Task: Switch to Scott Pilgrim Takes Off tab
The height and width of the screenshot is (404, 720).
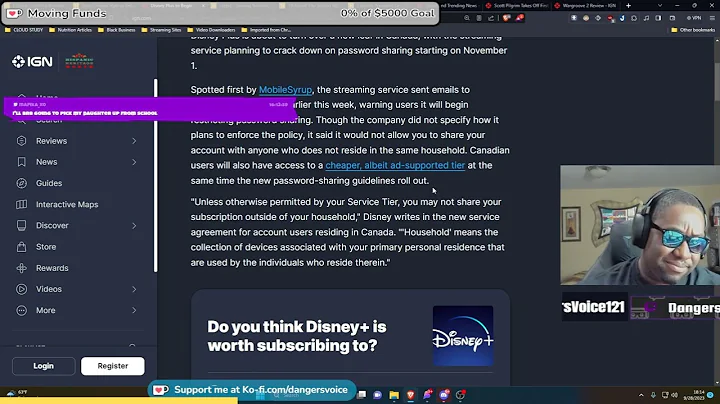Action: [516, 6]
